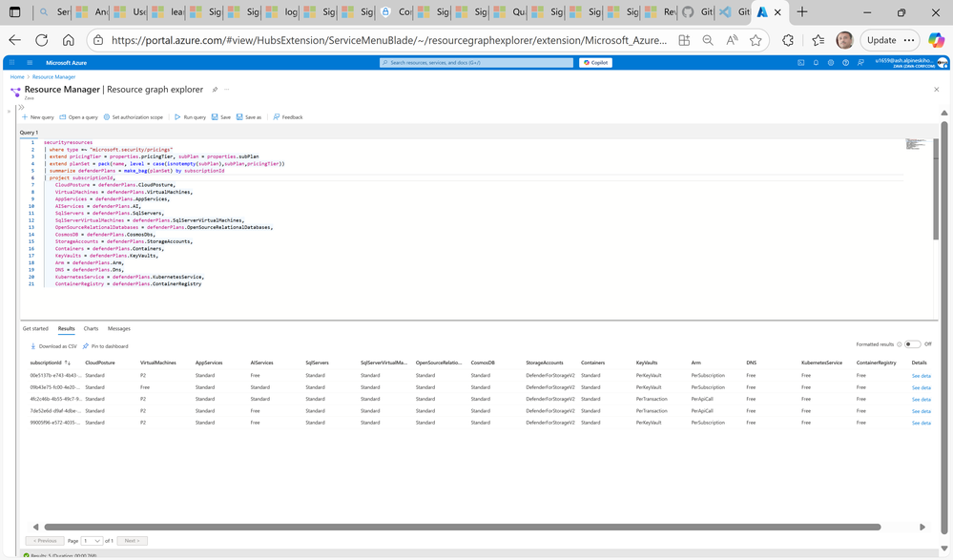Image resolution: width=953 pixels, height=560 pixels.
Task: Open browser favorites list icon
Action: (x=818, y=40)
